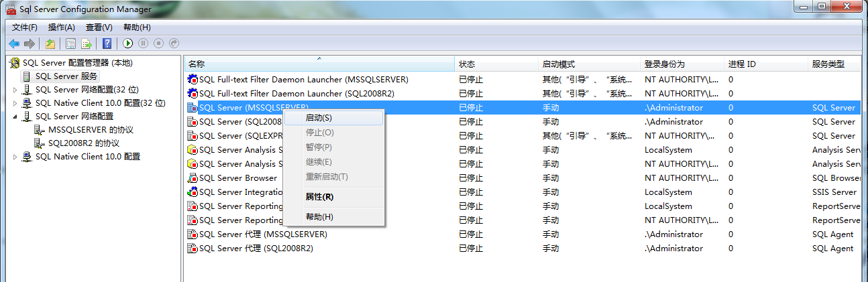Screen dimensions: 868x282
Task: Click 手动 start mode of SQL Server Browser row
Action: pos(551,178)
